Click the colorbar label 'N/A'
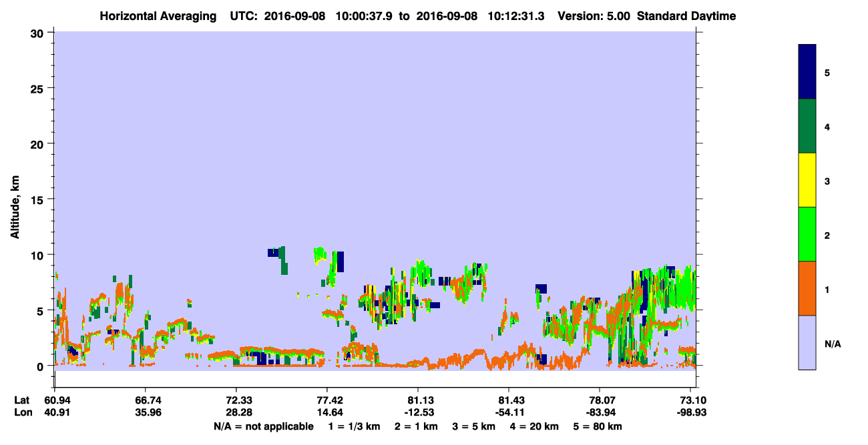 [832, 344]
